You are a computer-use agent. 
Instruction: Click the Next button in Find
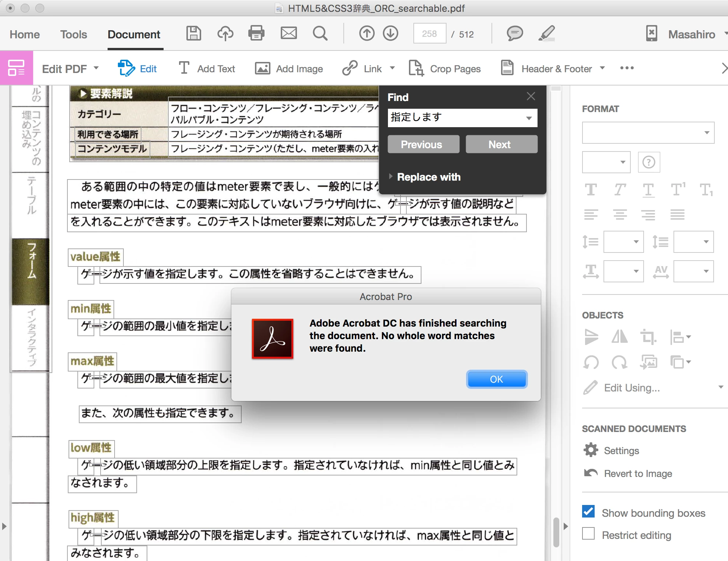[x=501, y=144]
